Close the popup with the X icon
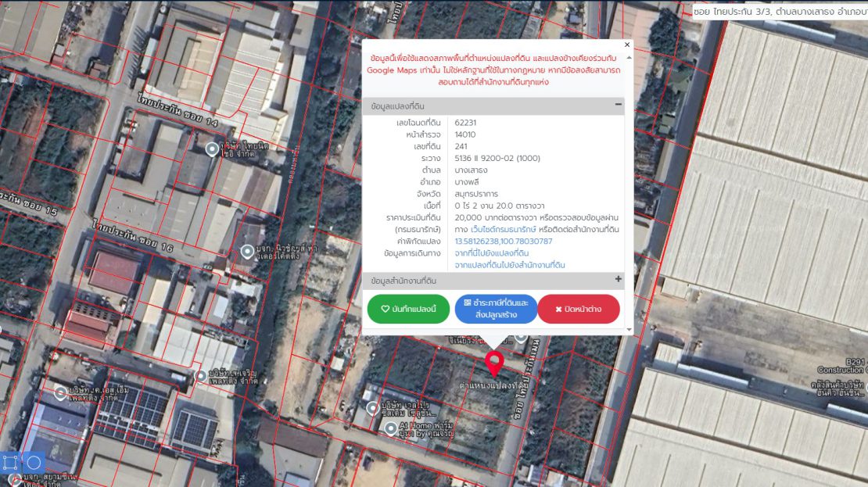The image size is (868, 487). click(x=626, y=45)
